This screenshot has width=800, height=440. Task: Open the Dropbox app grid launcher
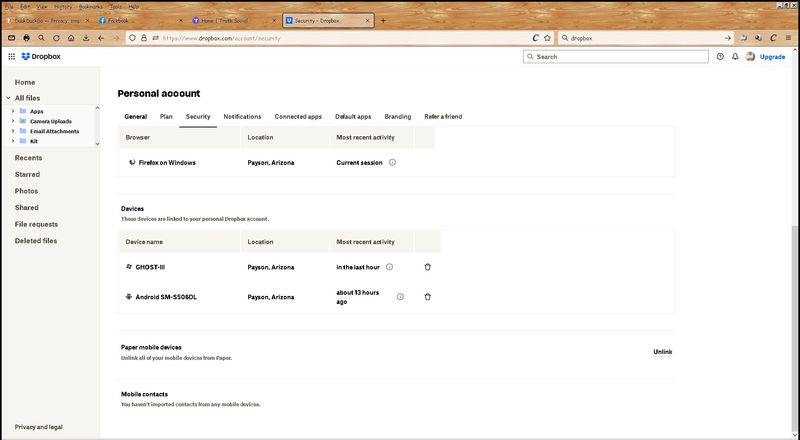click(x=11, y=57)
